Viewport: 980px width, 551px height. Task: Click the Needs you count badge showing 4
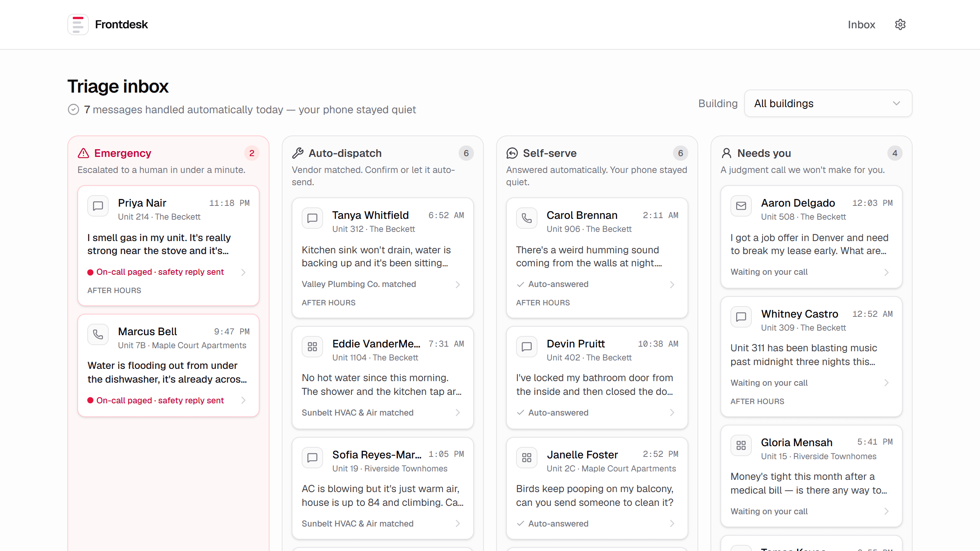(x=895, y=153)
